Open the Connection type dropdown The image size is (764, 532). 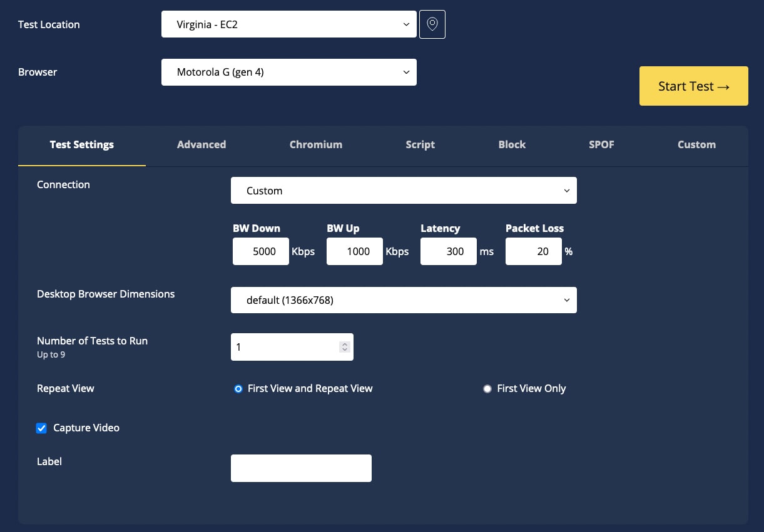404,191
